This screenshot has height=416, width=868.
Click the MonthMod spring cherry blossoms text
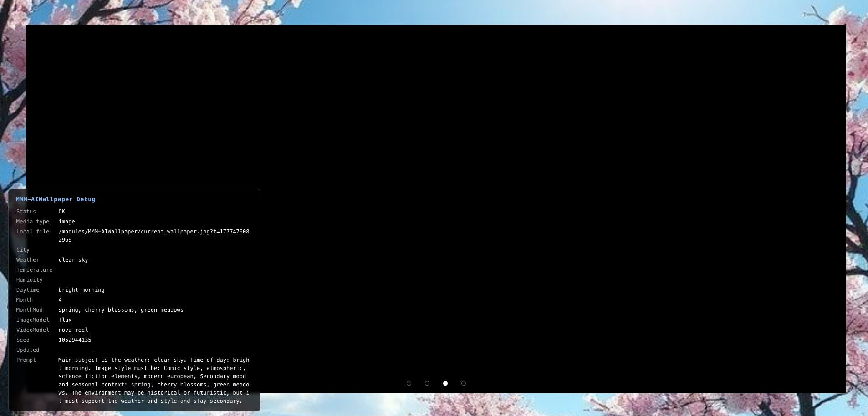coord(121,310)
